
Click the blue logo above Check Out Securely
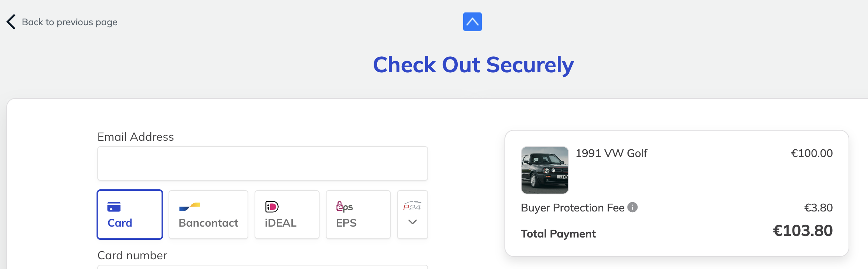(472, 22)
